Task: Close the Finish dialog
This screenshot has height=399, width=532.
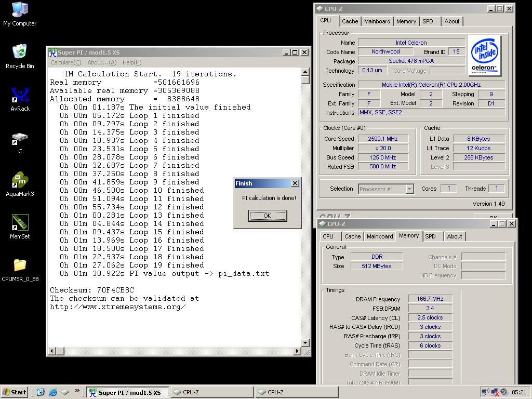Action: click(295, 183)
